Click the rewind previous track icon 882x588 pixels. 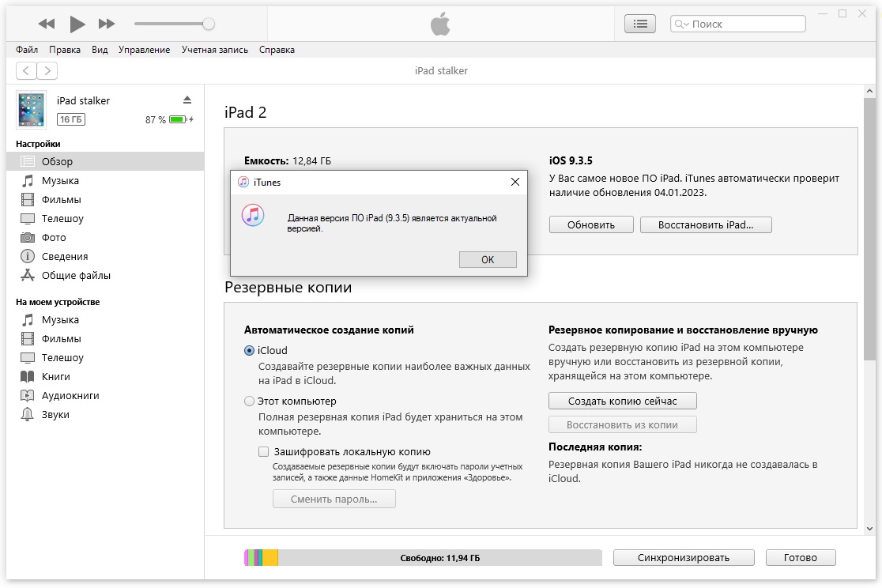pos(47,24)
